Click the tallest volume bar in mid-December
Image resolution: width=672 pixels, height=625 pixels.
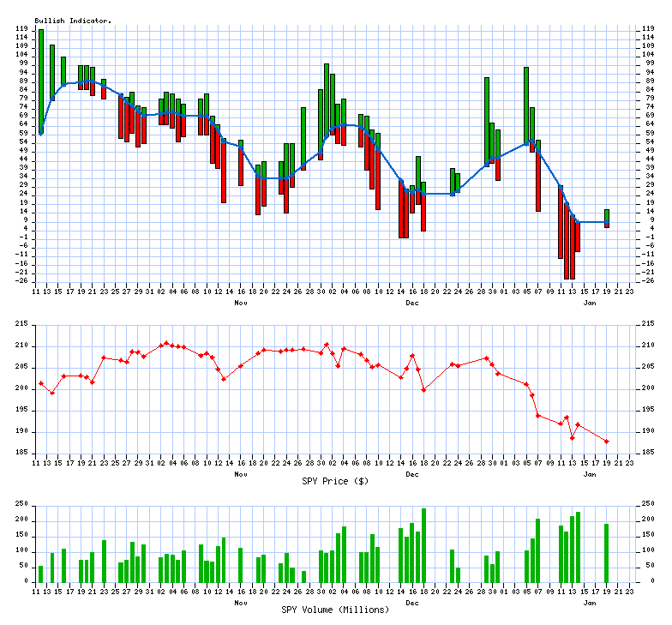coord(423,544)
